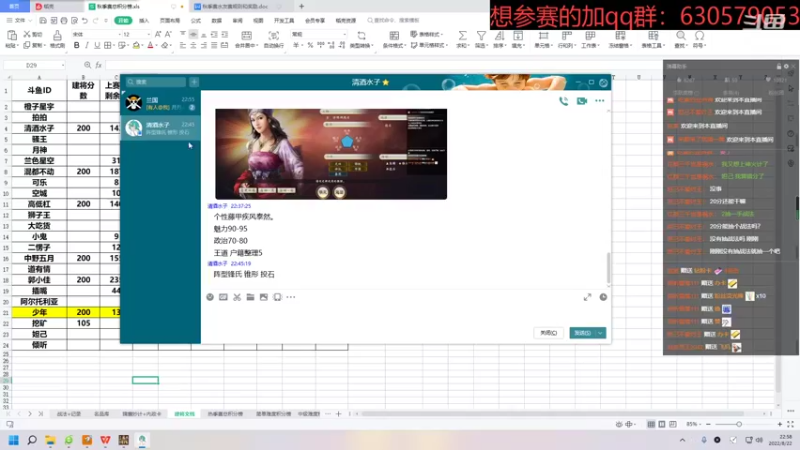Click the percent style icon
Screen dimensions: 800x450
tap(310, 45)
